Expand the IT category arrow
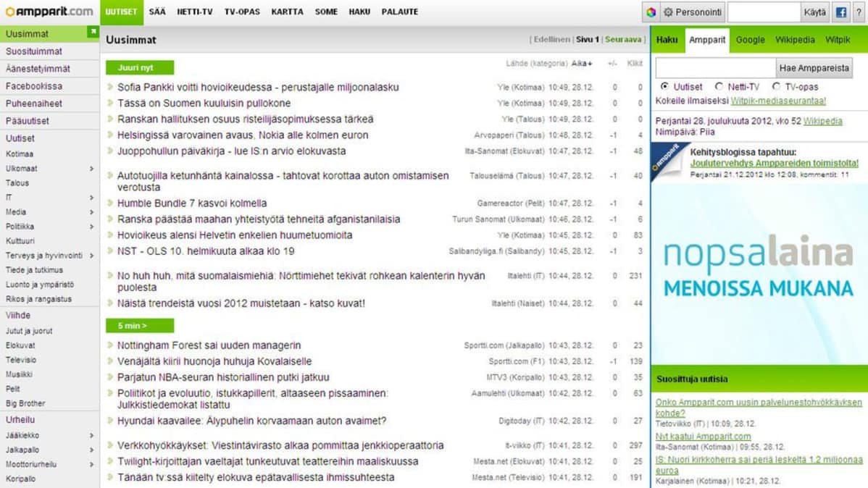The image size is (868, 488). click(91, 198)
